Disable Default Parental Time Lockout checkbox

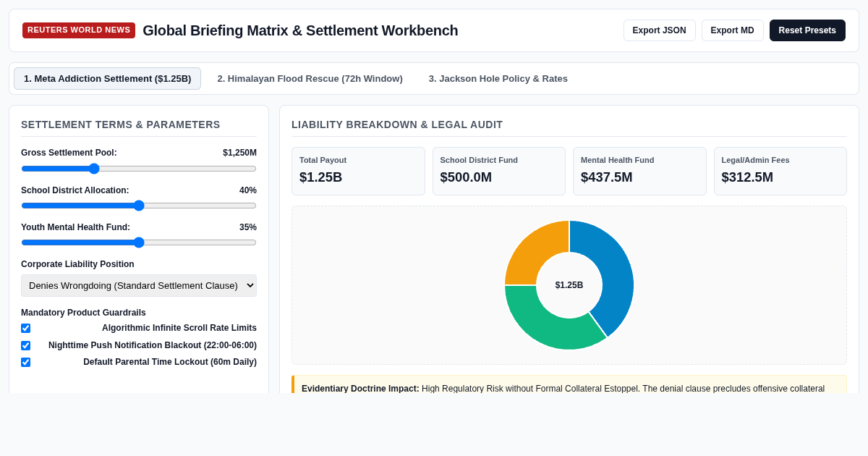[x=26, y=362]
